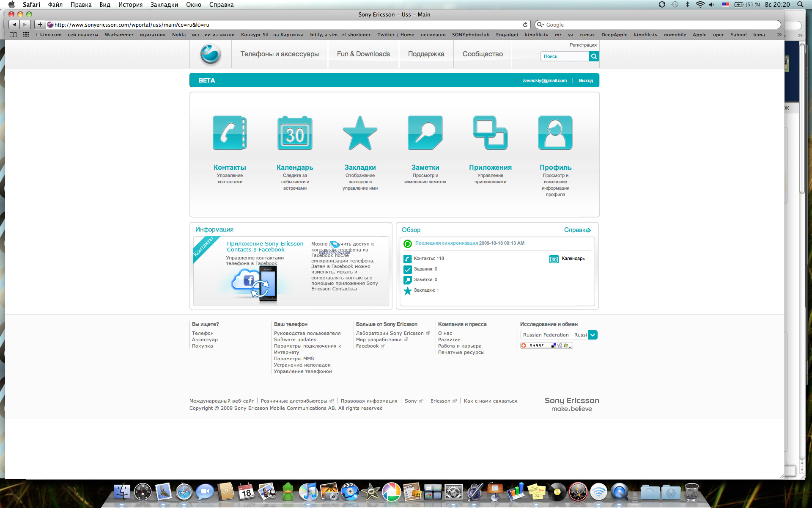Screen dimensions: 812x508
Task: Click the Заметки icon in Обзор
Action: tap(408, 280)
